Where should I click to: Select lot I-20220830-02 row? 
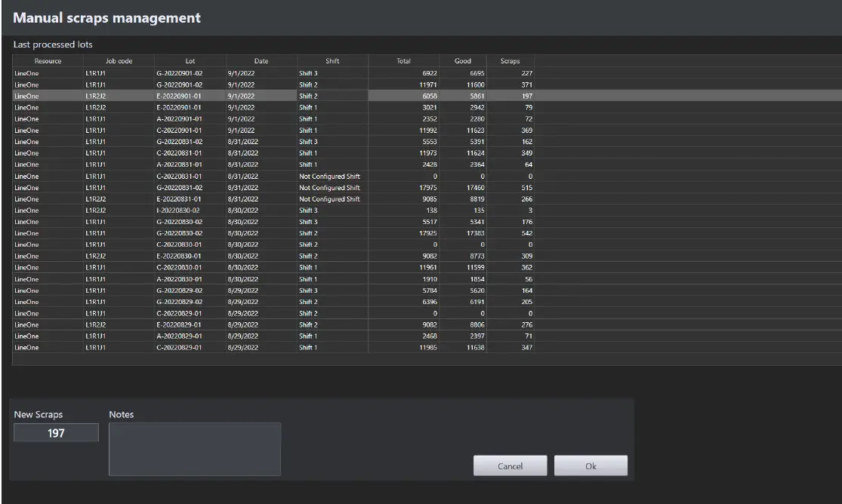pyautogui.click(x=227, y=211)
